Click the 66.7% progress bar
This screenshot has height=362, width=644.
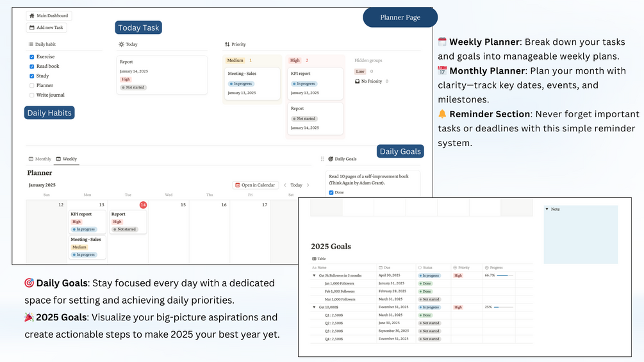[505, 276]
